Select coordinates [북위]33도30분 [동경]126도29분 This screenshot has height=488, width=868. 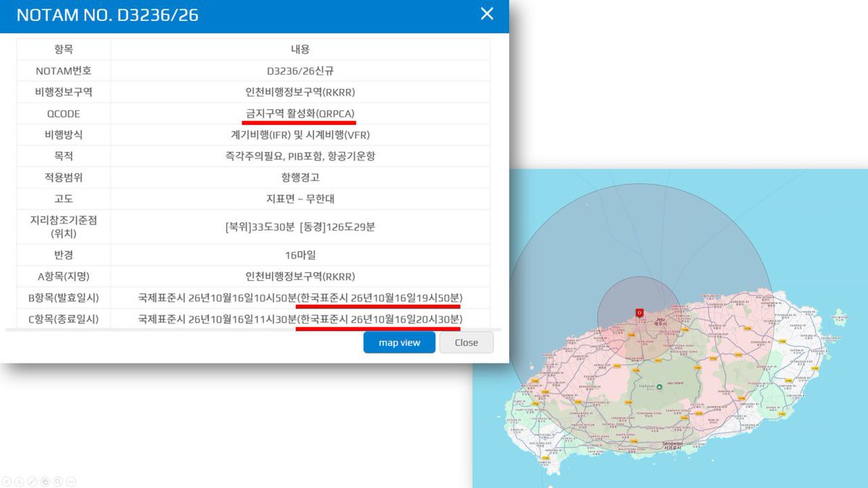click(299, 227)
